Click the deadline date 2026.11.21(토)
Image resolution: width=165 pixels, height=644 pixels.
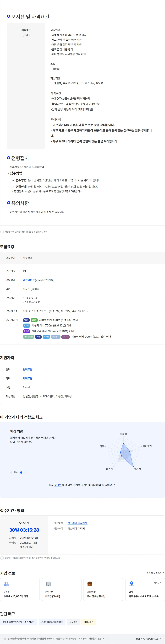(29, 543)
